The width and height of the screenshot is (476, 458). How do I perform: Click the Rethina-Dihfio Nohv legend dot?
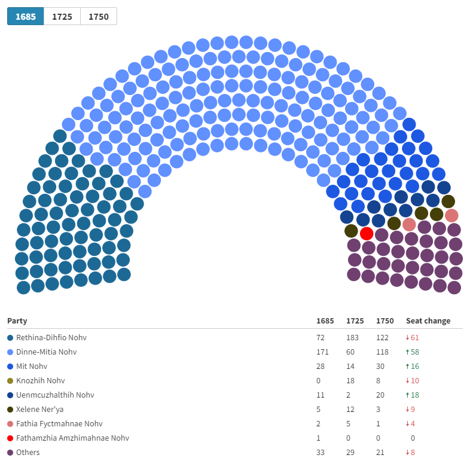(10, 338)
